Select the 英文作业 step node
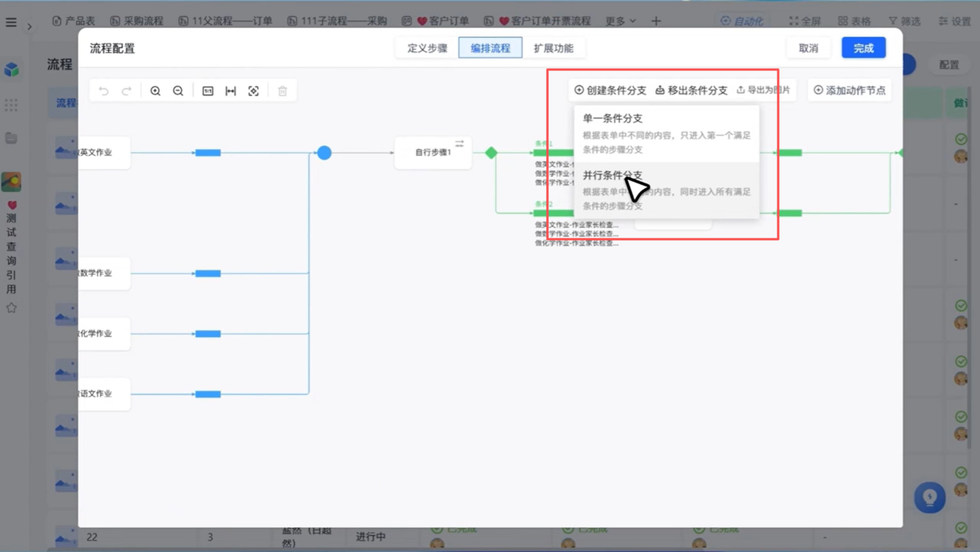This screenshot has height=552, width=980. tap(104, 152)
